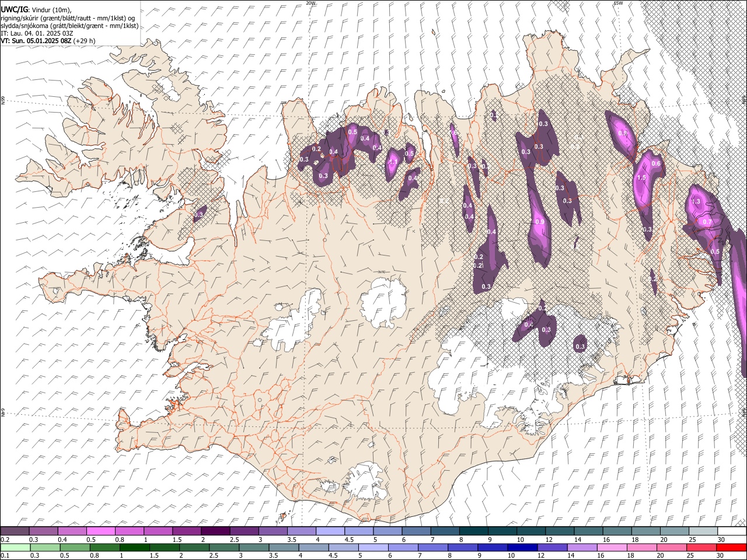Click the '1.5' precipitation value on the map
This screenshot has height=560, width=747.
click(641, 177)
